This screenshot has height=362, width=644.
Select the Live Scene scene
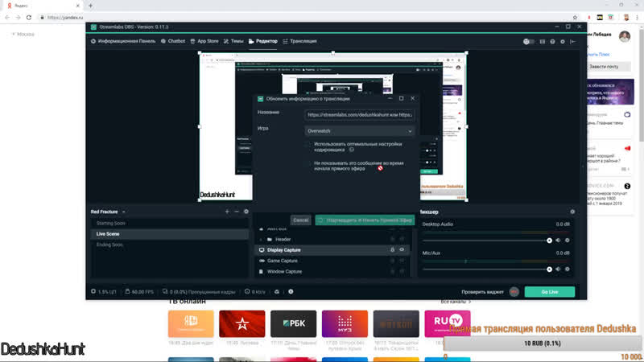point(169,234)
